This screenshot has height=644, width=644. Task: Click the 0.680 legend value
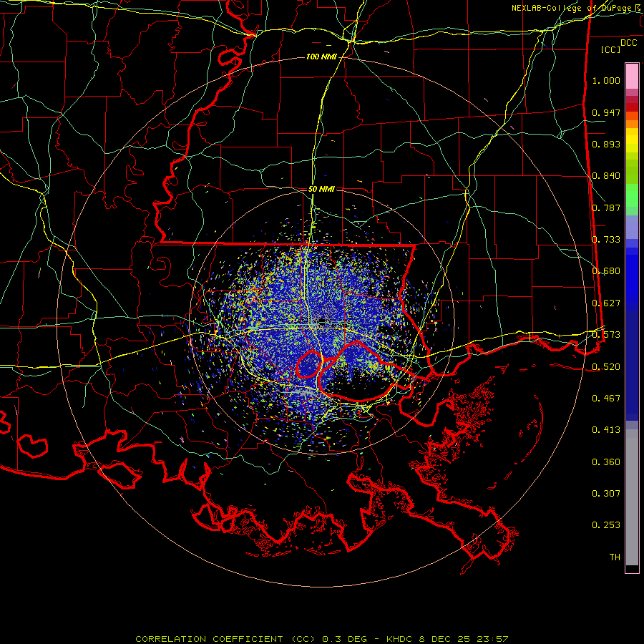[606, 271]
